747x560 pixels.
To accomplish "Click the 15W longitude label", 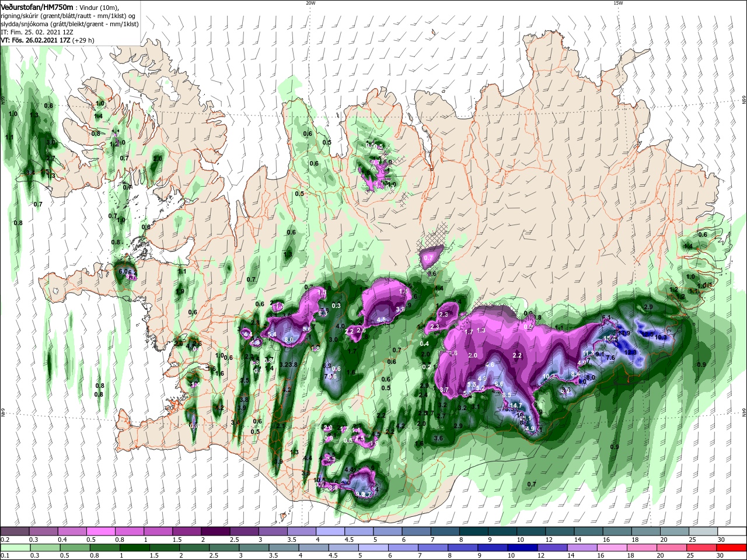I will click(x=618, y=3).
